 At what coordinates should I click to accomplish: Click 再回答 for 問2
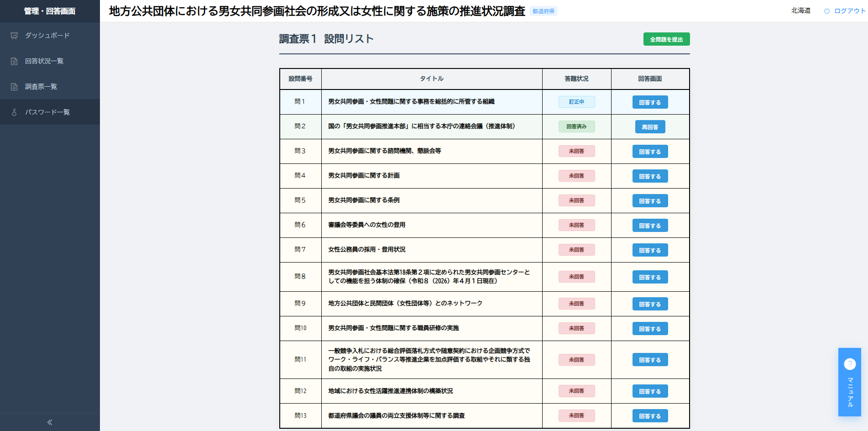click(650, 127)
